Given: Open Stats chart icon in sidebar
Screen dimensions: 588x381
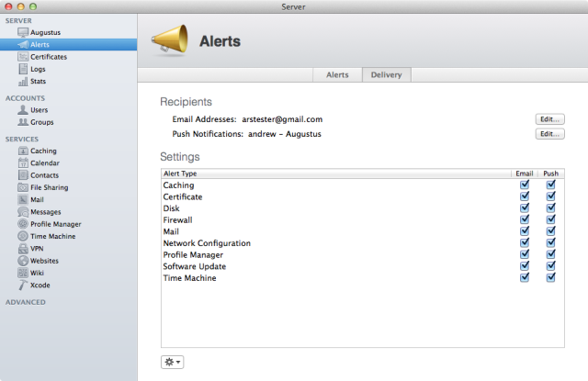Looking at the screenshot, I should pyautogui.click(x=23, y=81).
